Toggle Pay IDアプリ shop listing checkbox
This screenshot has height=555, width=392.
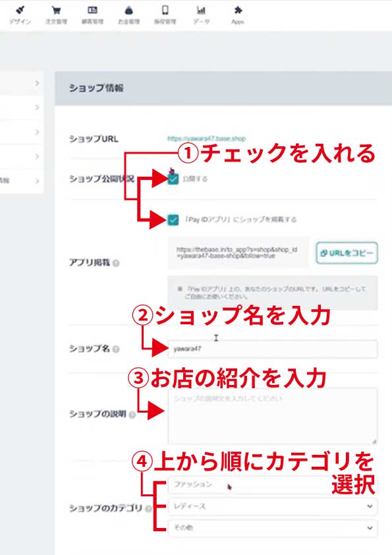[173, 219]
